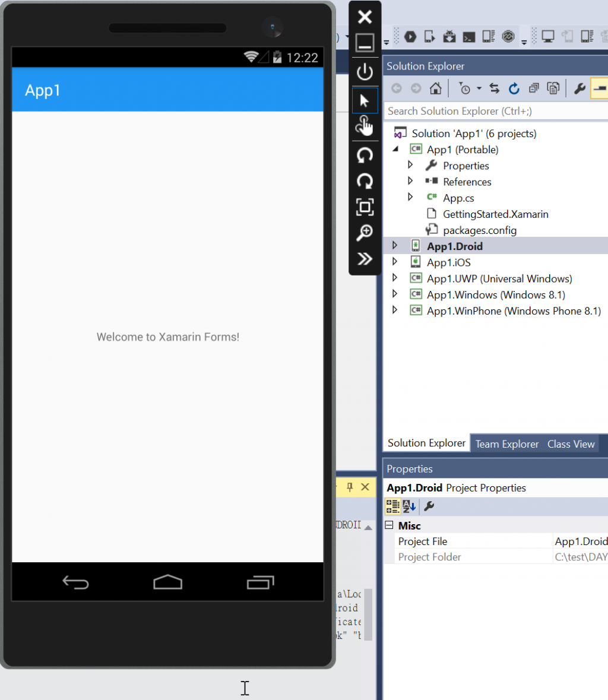Rotate the emulator right

click(365, 181)
